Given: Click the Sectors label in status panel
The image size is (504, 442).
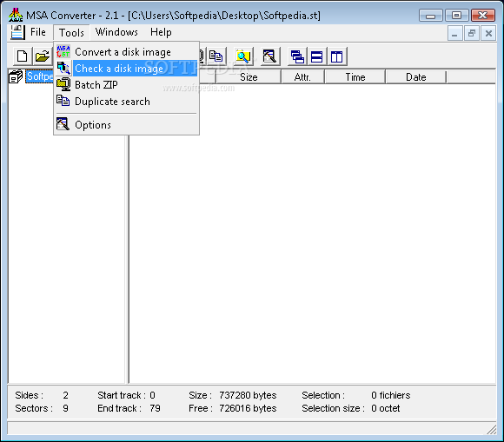Looking at the screenshot, I should pos(34,408).
